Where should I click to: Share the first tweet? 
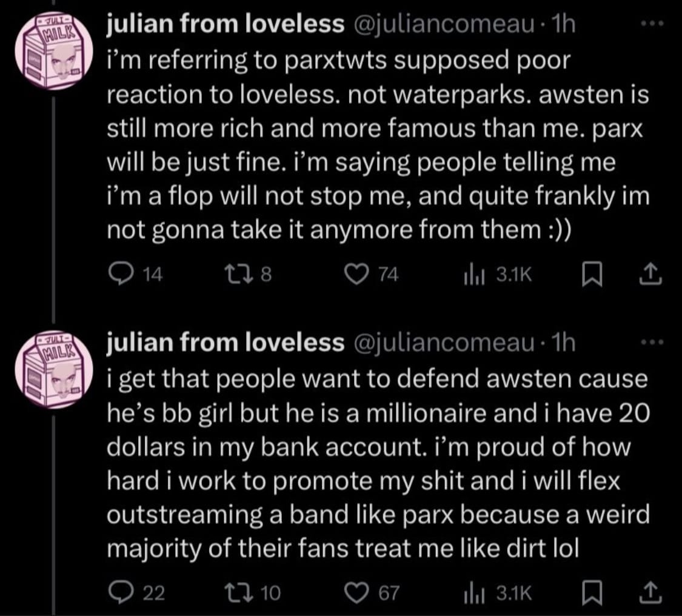pos(650,274)
